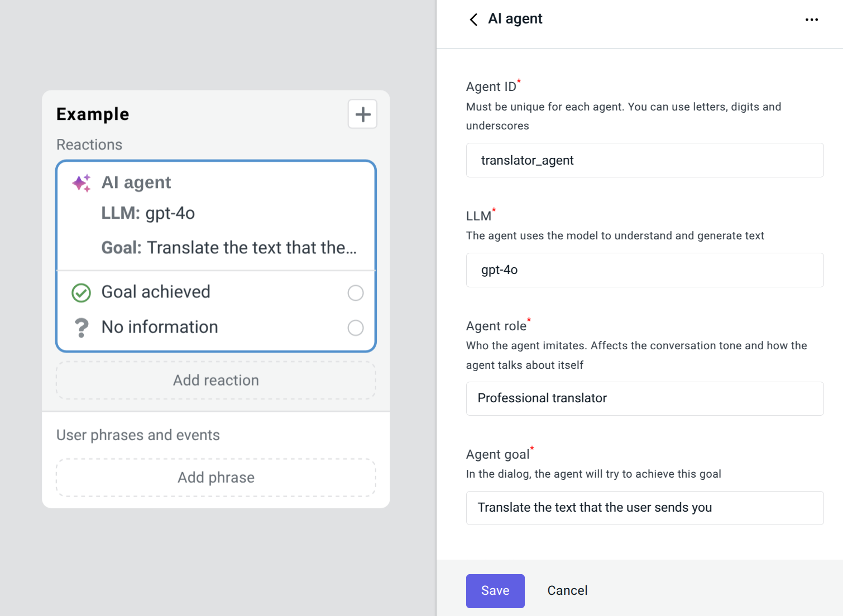Screen dimensions: 843x616
Task: Select the Goal achieved connector circle
Action: (356, 293)
